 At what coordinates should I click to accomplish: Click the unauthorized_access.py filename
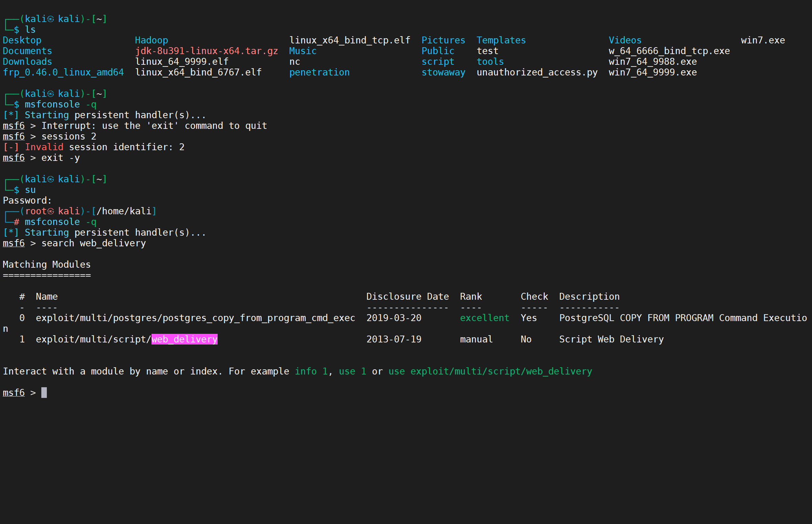coord(537,72)
